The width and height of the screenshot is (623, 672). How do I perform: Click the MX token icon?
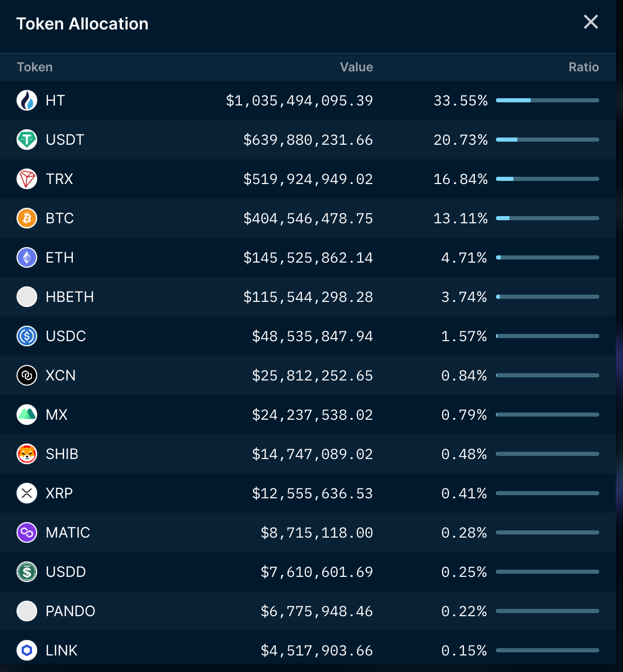[27, 415]
